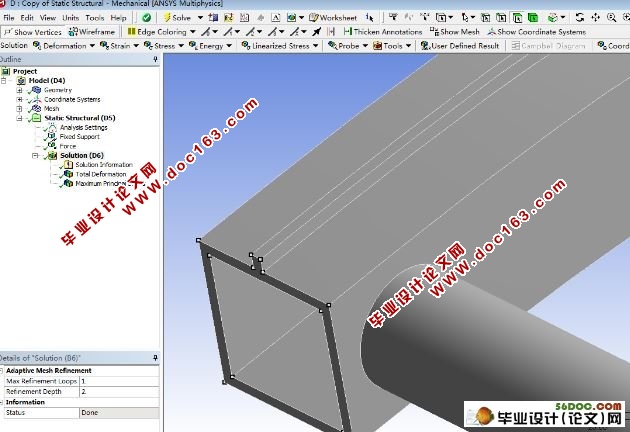This screenshot has width=630, height=432.
Task: Expand the Mesh tree node
Action: pyautogui.click(x=19, y=109)
